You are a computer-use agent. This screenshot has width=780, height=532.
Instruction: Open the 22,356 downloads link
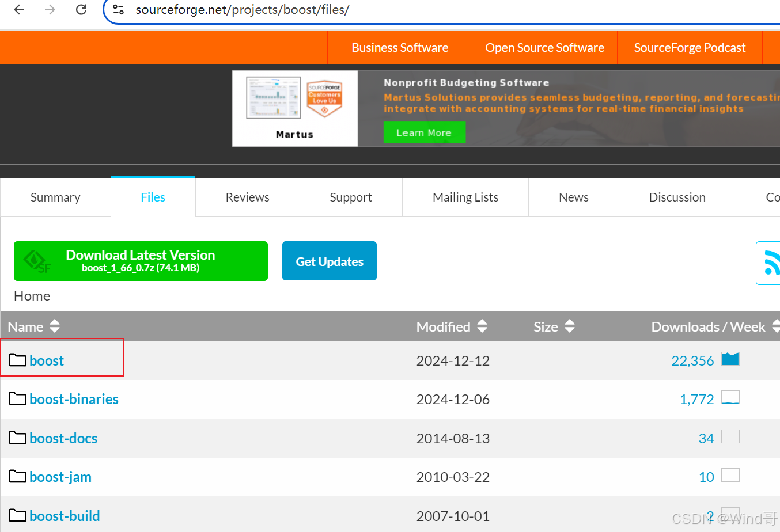[693, 360]
